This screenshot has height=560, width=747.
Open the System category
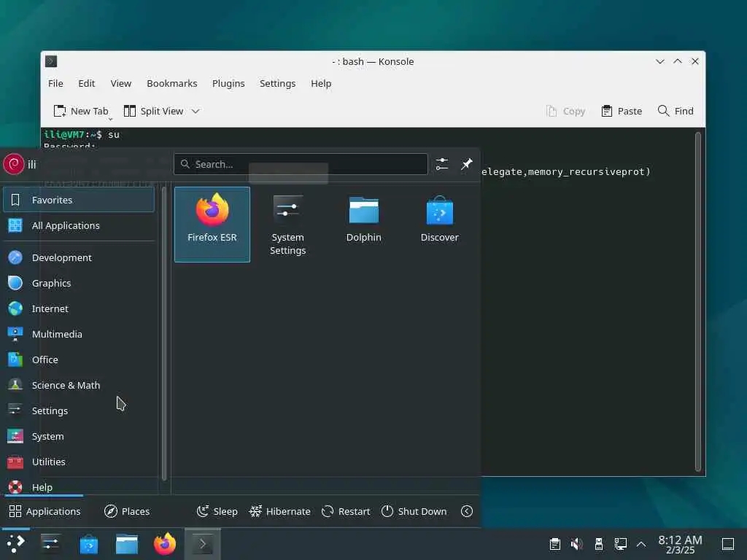79,436
